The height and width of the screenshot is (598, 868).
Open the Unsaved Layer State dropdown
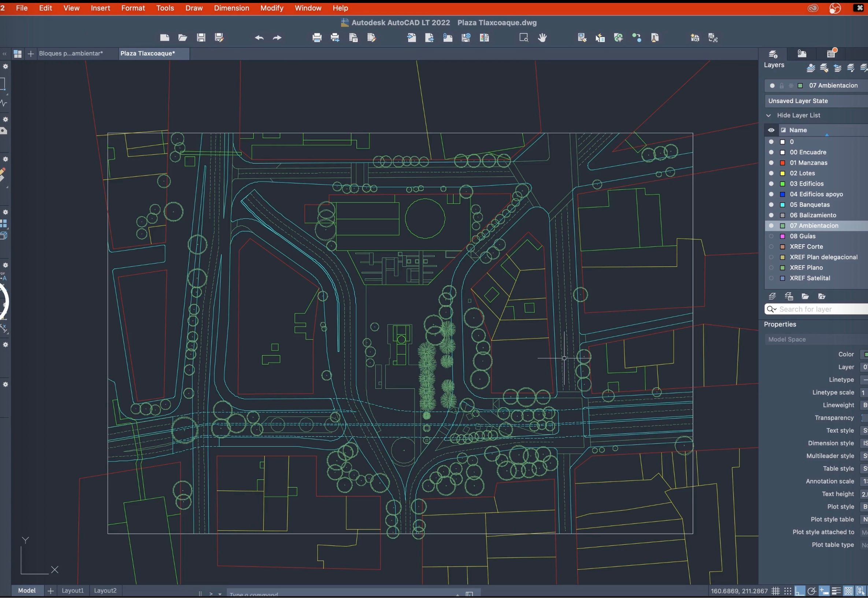coord(816,101)
